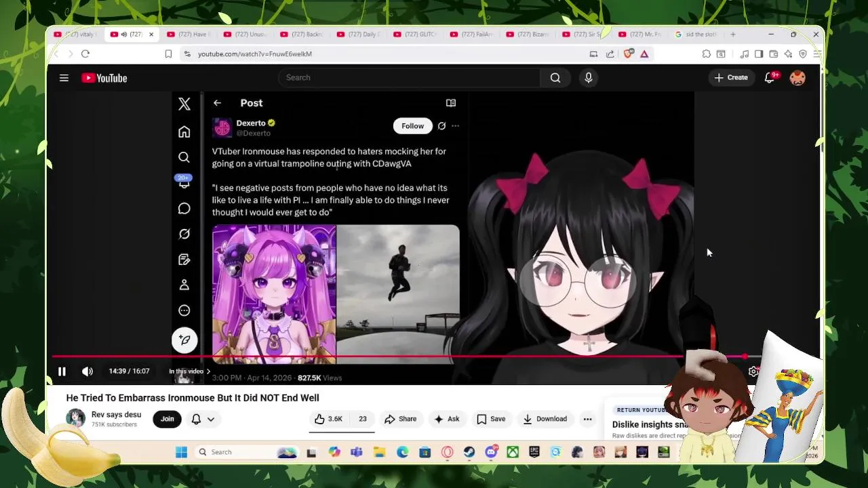Click the share icon in address bar
The height and width of the screenshot is (488, 868).
(610, 54)
